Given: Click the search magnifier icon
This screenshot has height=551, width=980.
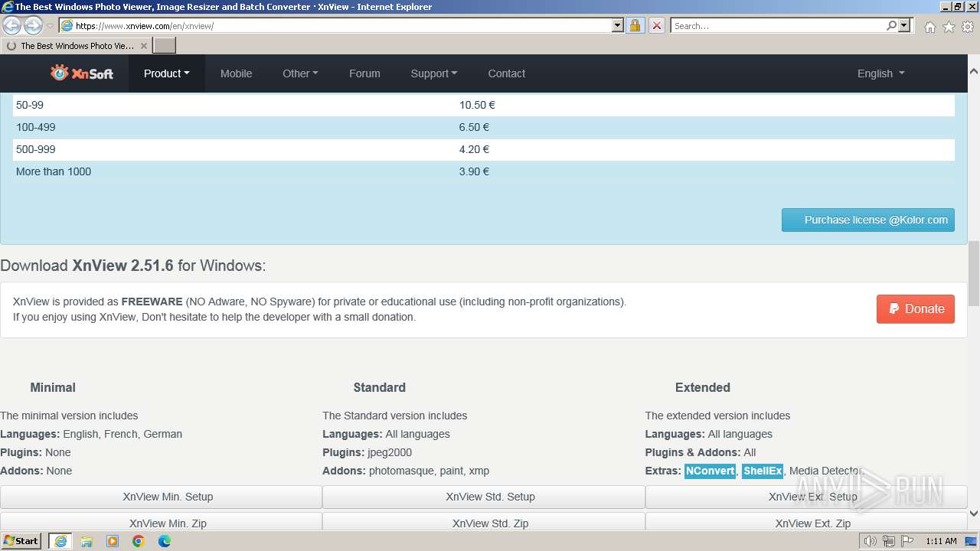Looking at the screenshot, I should coord(891,25).
